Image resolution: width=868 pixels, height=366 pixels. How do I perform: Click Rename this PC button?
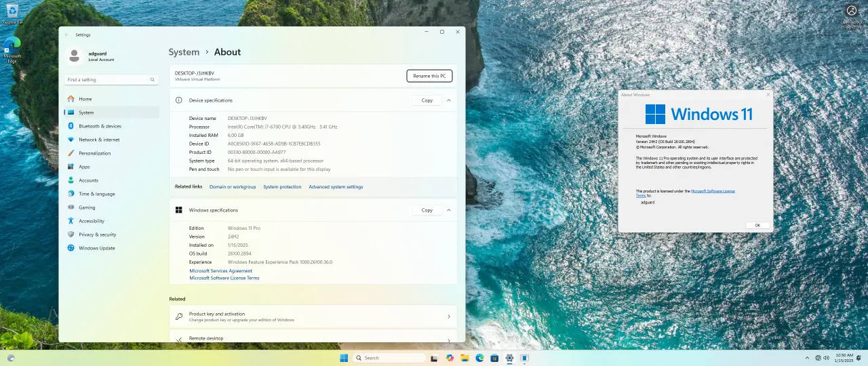point(429,76)
